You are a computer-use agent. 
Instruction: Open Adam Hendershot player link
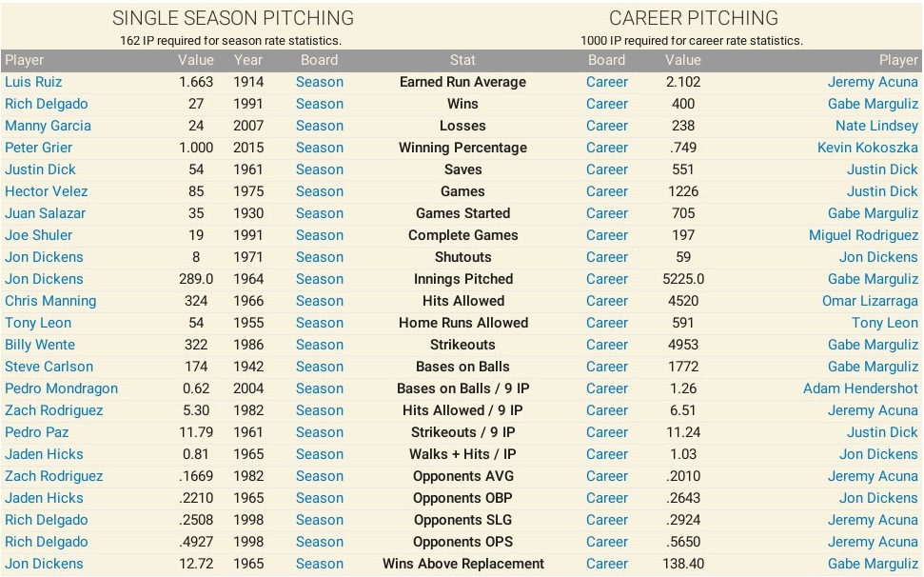click(860, 388)
